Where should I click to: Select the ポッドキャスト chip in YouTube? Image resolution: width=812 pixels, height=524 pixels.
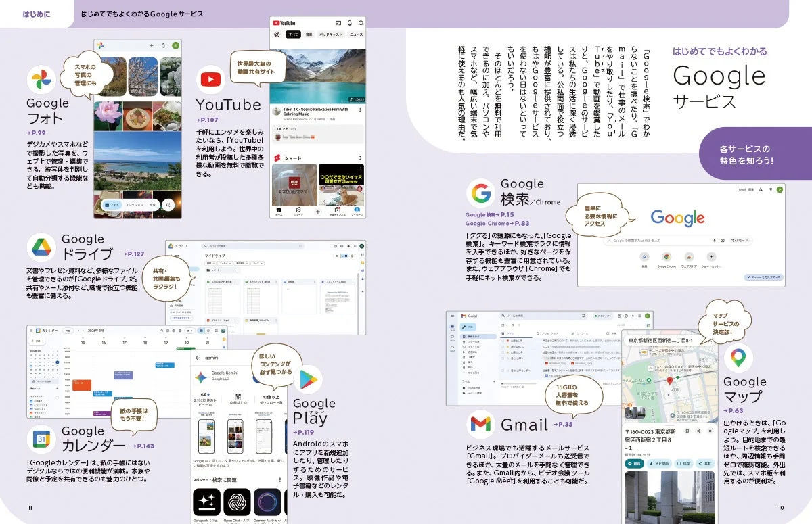(331, 34)
